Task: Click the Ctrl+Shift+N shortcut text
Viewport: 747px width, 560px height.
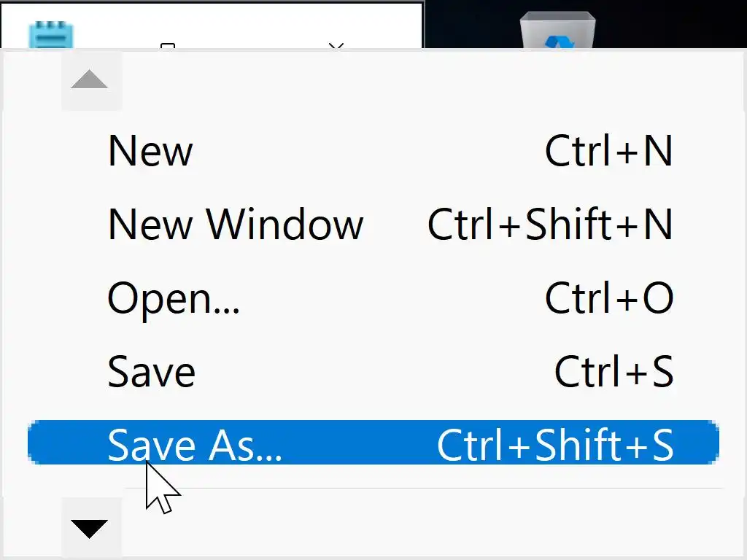Action: click(550, 224)
